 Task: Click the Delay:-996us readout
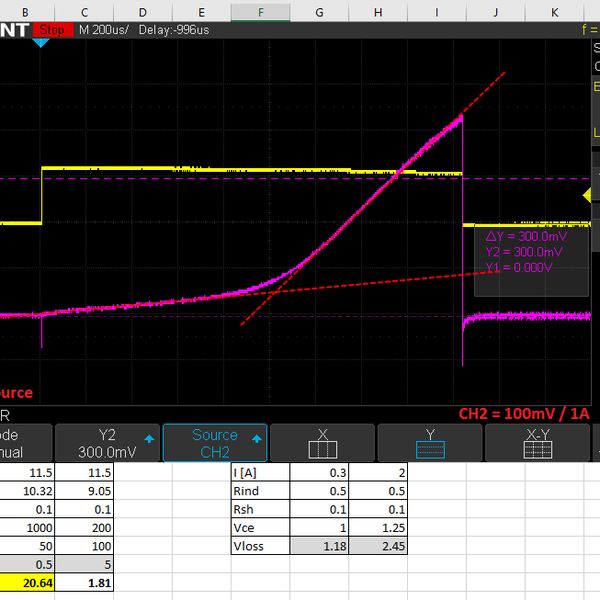click(x=174, y=30)
